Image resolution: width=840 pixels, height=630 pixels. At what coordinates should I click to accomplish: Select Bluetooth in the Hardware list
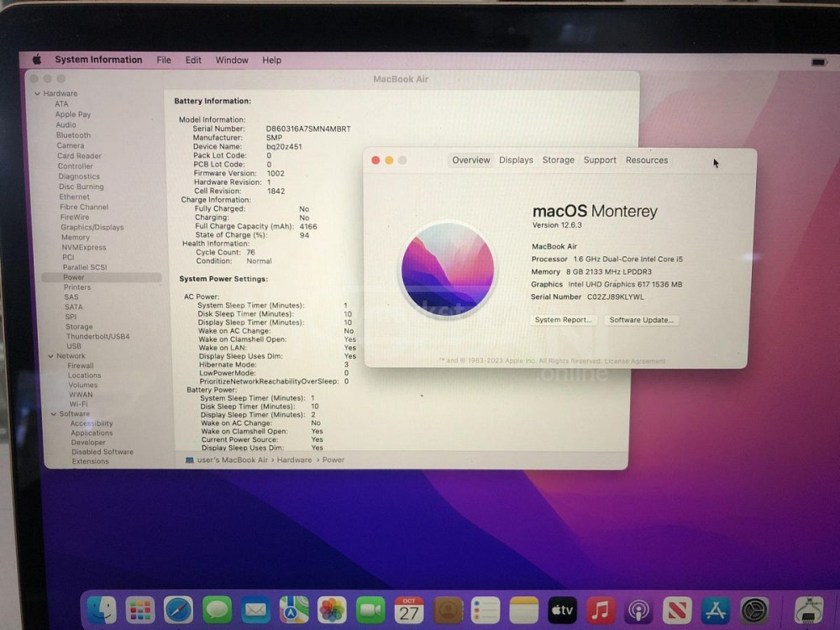[x=73, y=134]
